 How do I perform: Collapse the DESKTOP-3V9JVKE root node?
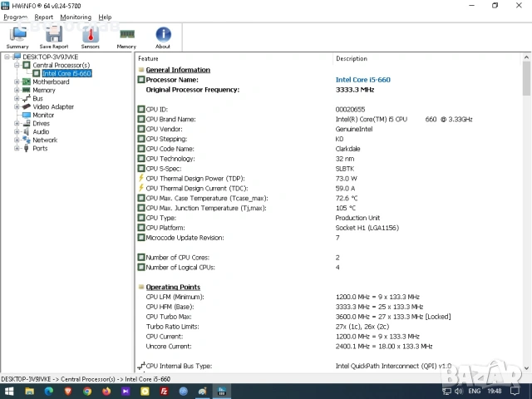7,57
